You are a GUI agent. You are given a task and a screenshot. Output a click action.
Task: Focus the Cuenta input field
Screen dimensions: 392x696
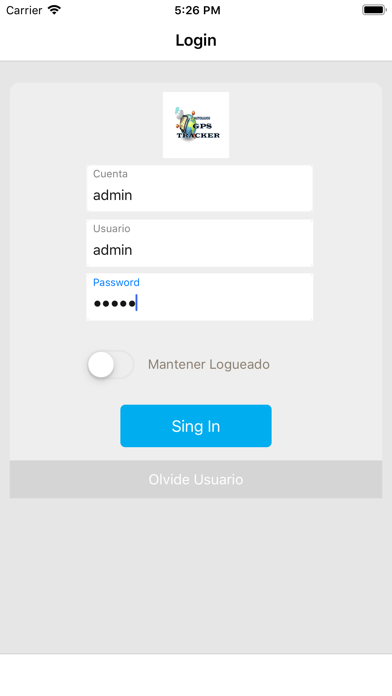[200, 188]
